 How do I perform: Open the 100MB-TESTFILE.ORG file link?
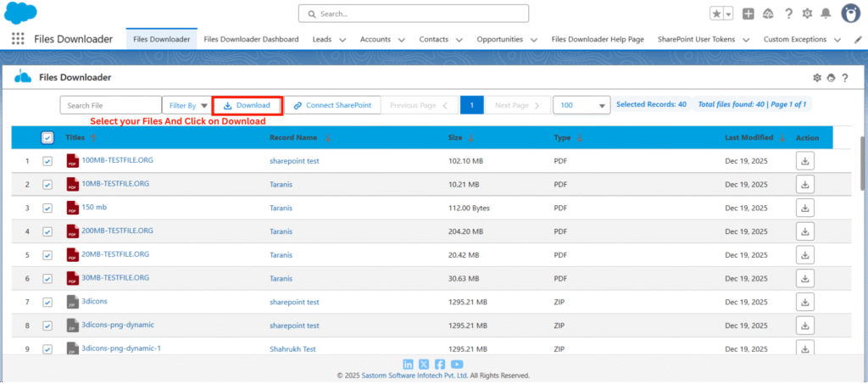(x=117, y=160)
